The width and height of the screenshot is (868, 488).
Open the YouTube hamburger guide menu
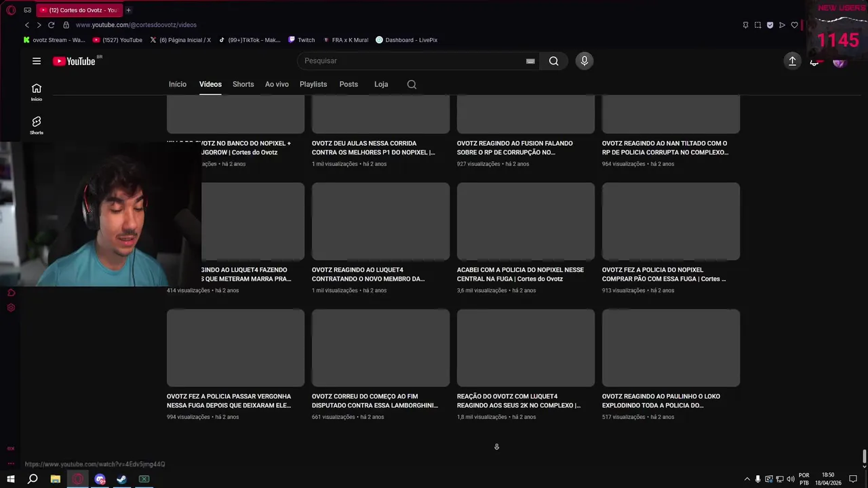pyautogui.click(x=37, y=61)
